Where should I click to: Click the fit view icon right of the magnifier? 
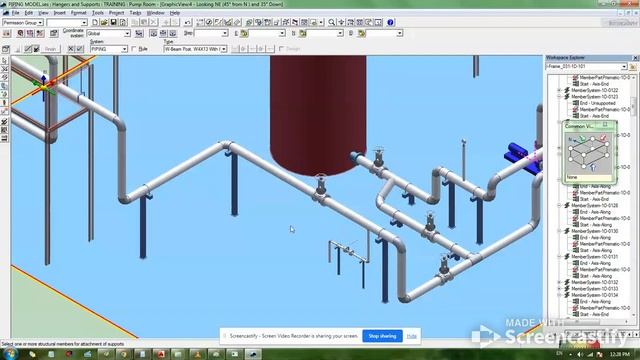coord(341,22)
